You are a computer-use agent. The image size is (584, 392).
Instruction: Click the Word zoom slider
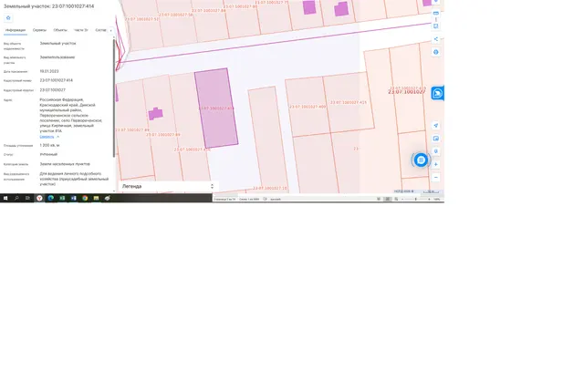[416, 200]
